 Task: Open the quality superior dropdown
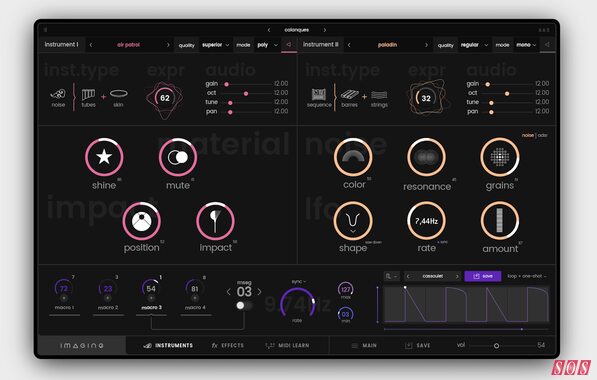tap(215, 45)
